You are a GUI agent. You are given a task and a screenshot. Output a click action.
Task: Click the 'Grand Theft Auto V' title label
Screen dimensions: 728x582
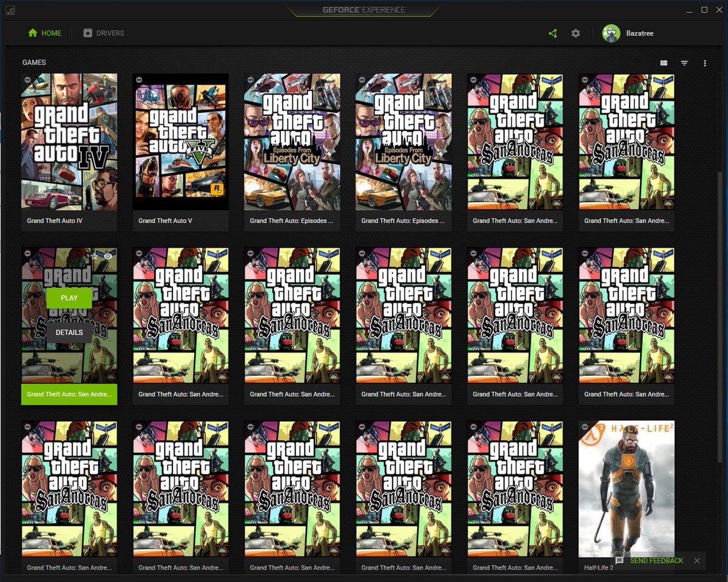[165, 221]
